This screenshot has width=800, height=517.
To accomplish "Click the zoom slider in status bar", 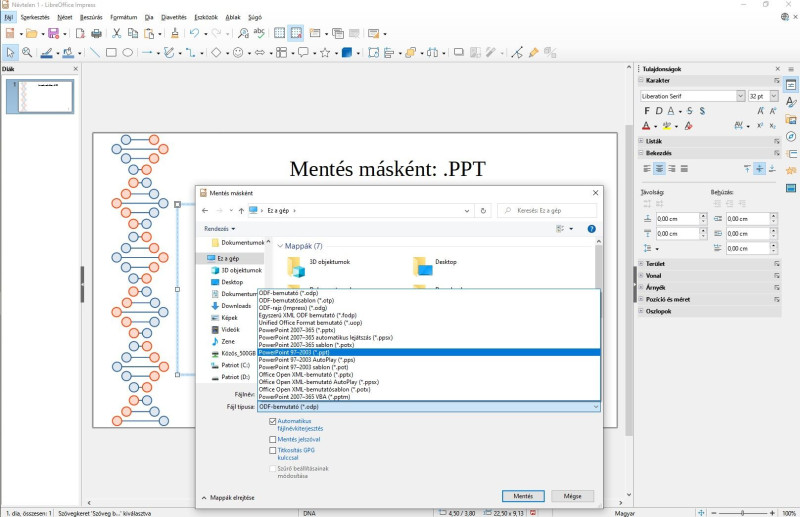I will (742, 513).
